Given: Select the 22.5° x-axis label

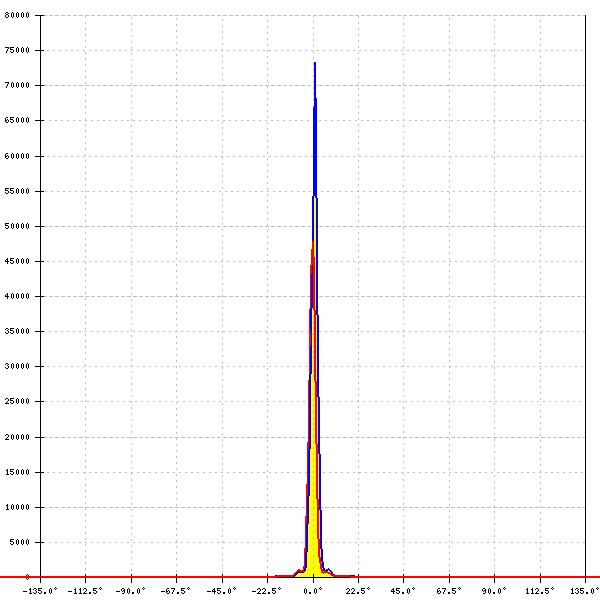Looking at the screenshot, I should pyautogui.click(x=358, y=591).
